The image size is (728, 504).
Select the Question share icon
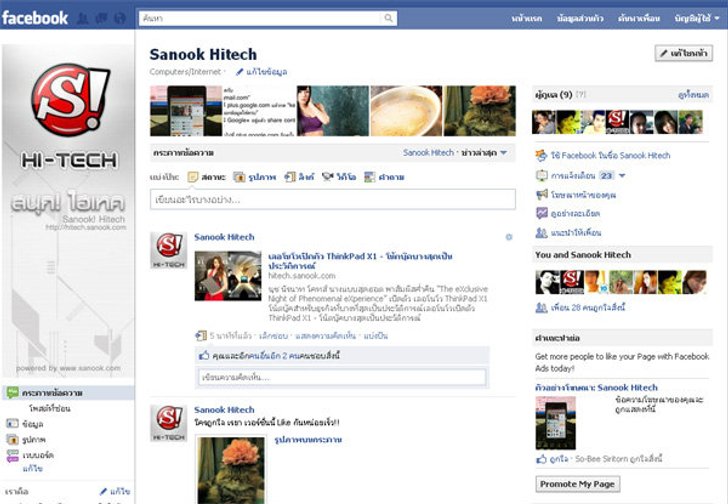click(370, 177)
